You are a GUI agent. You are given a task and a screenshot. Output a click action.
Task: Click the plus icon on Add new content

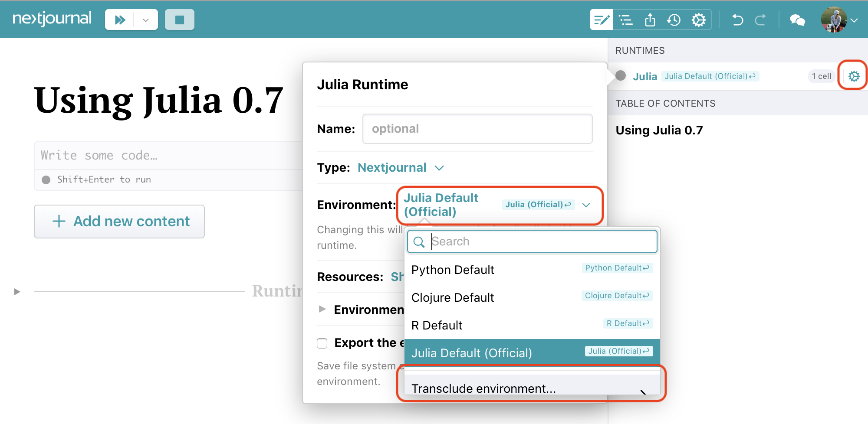pos(59,222)
